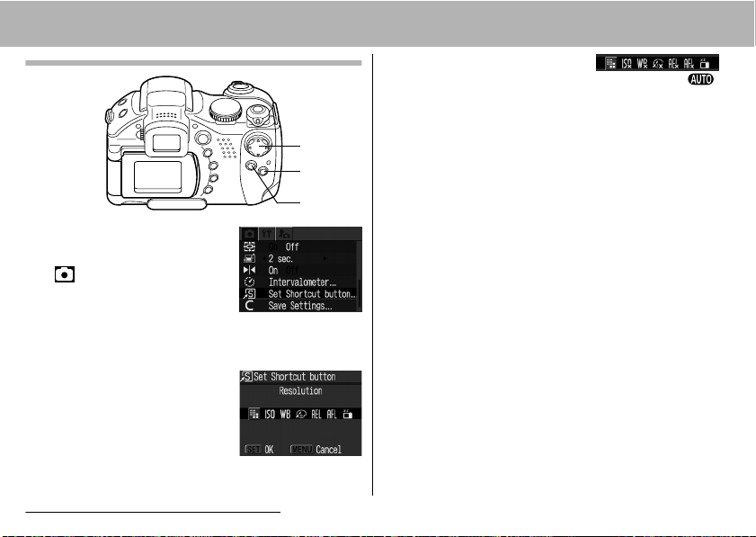The image size is (756, 537).
Task: Open the Intervalometer... menu item
Action: tap(302, 282)
